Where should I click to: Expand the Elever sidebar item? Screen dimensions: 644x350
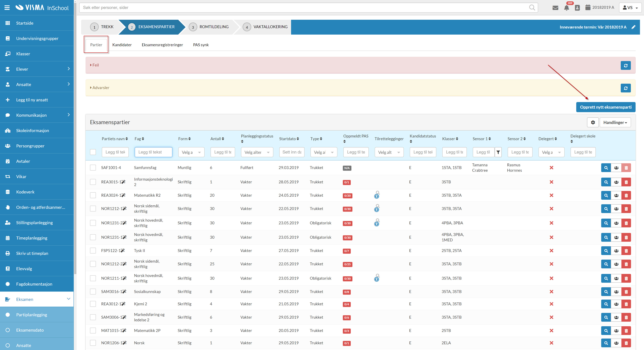click(x=37, y=69)
